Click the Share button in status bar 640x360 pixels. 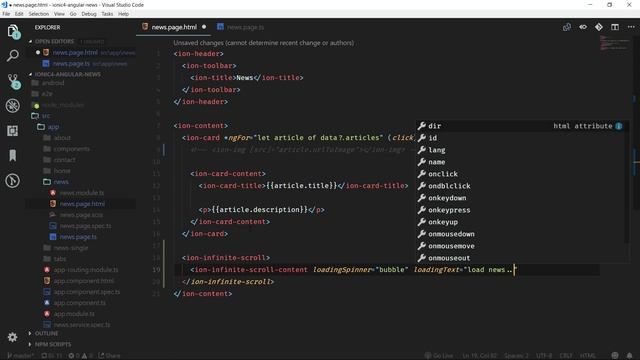click(x=109, y=356)
